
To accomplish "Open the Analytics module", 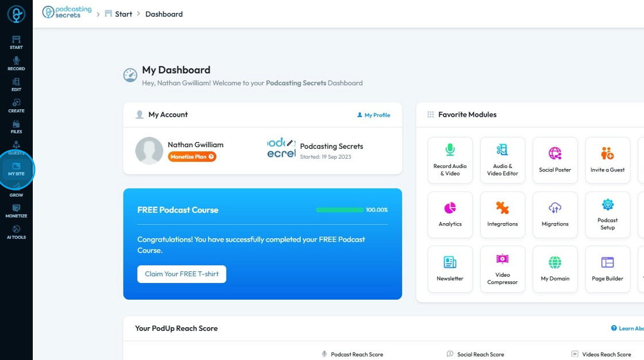I will (450, 215).
